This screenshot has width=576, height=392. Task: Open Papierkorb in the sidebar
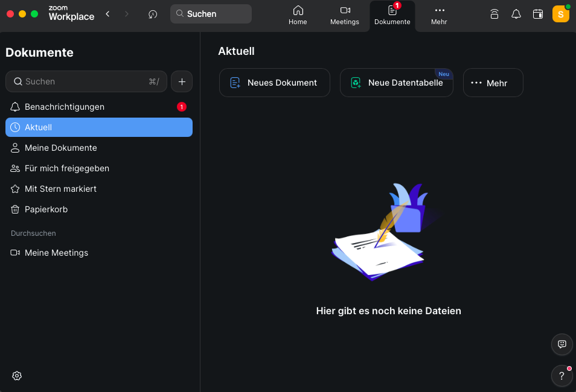coord(46,209)
